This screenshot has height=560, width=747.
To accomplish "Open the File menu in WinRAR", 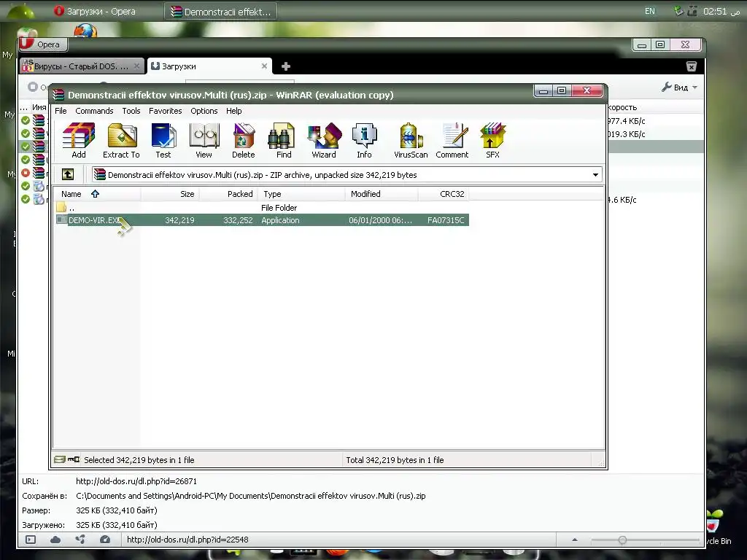I will pos(61,111).
